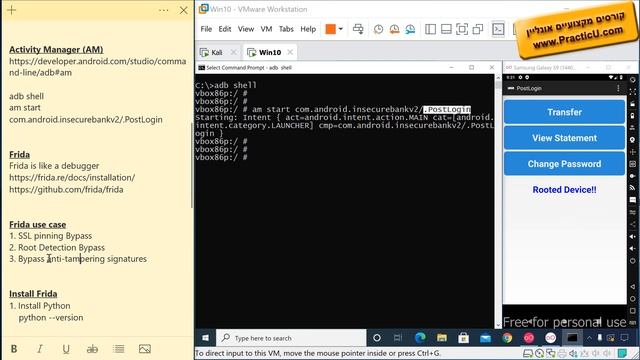The width and height of the screenshot is (640, 360).
Task: Expand the power options dropdown arrow
Action: click(341, 29)
